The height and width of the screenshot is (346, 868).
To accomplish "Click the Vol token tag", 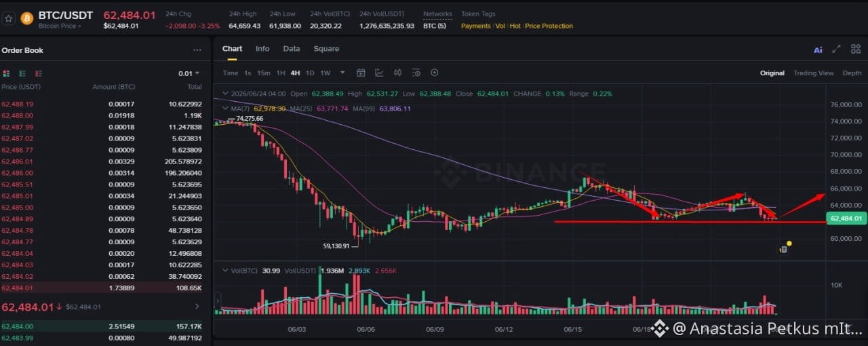I will pos(500,26).
